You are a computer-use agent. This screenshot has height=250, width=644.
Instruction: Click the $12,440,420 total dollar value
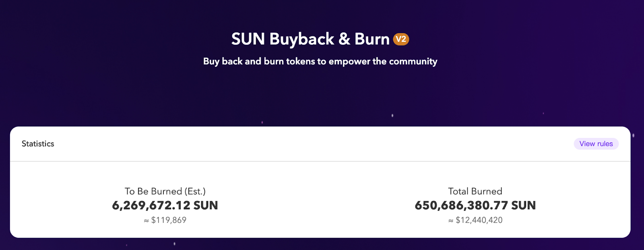[x=479, y=220]
